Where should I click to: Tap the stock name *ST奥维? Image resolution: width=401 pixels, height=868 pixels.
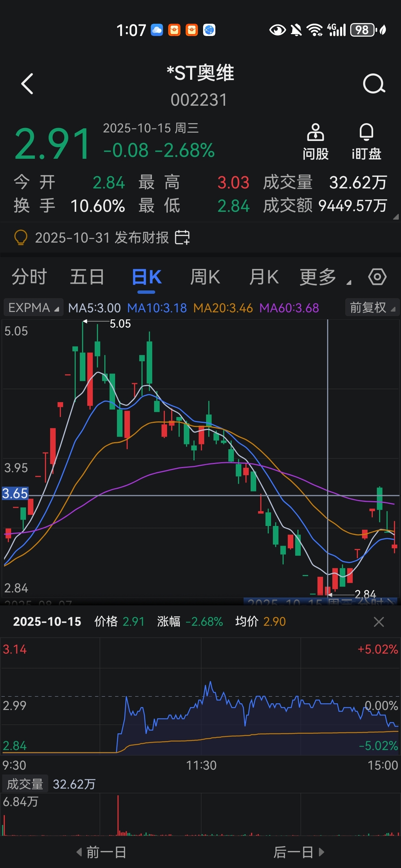[200, 73]
